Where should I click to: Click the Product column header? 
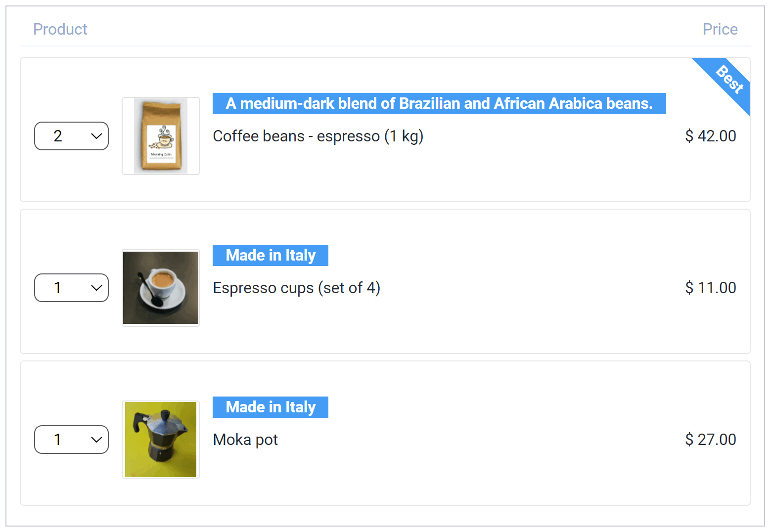[x=60, y=29]
